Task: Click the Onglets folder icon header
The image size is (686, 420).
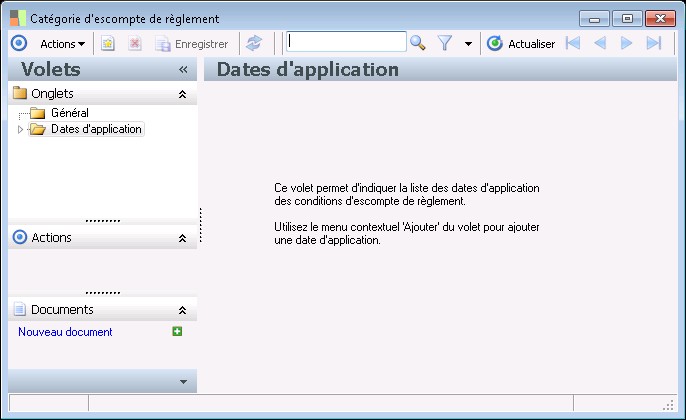Action: [20, 93]
